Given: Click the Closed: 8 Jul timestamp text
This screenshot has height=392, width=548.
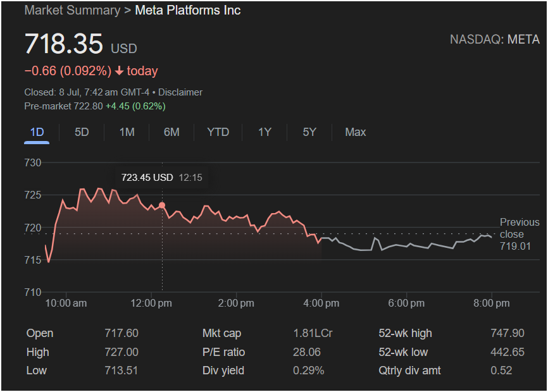Looking at the screenshot, I should (x=87, y=92).
